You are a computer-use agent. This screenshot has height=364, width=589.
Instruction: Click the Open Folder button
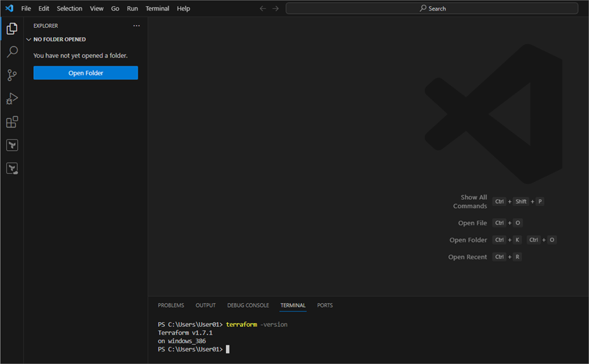pos(86,73)
